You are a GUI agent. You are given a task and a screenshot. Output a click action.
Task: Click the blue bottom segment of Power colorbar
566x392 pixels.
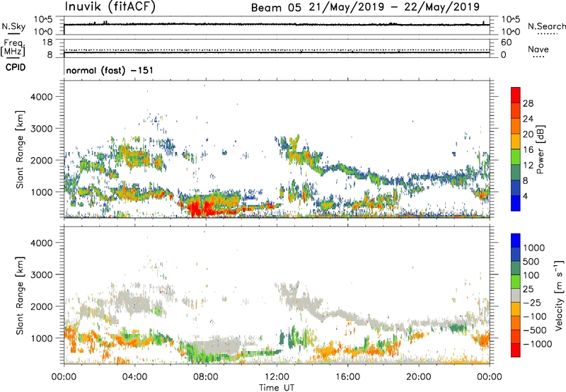tap(516, 203)
